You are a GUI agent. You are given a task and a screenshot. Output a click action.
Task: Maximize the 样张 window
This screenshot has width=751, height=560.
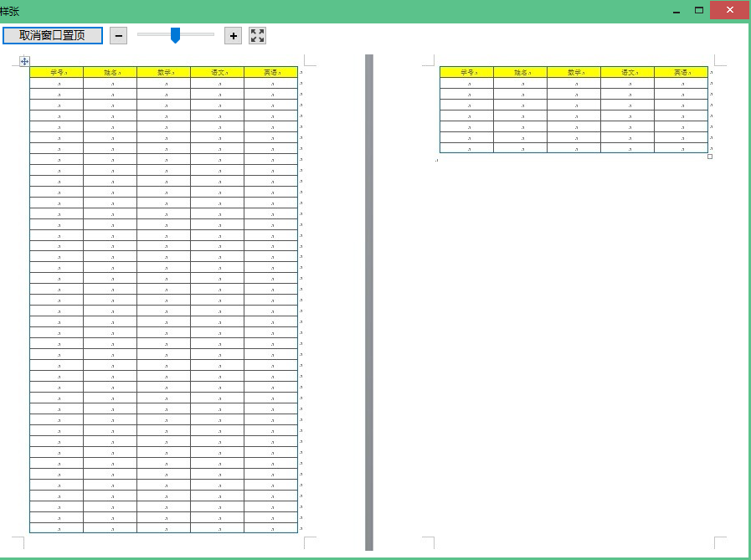click(698, 10)
